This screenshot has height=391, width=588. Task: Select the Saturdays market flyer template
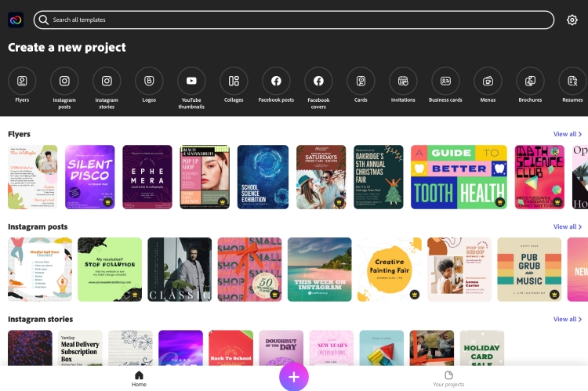pyautogui.click(x=321, y=177)
